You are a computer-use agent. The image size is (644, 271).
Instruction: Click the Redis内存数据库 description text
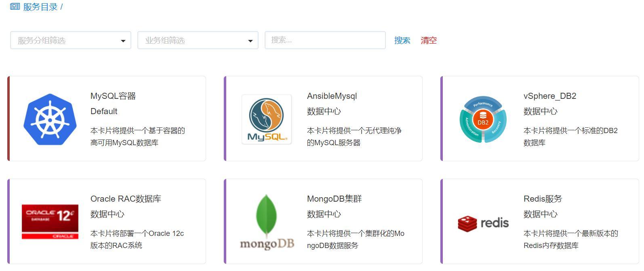pyautogui.click(x=571, y=240)
